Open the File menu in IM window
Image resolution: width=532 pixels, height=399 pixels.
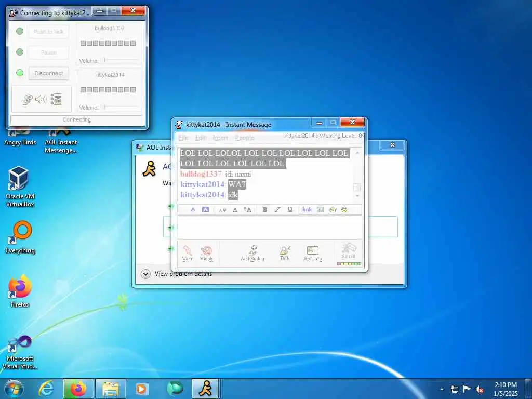point(183,138)
